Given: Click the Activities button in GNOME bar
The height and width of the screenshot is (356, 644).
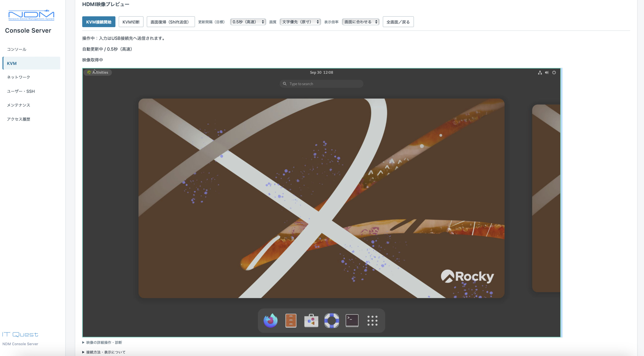Looking at the screenshot, I should coord(98,72).
